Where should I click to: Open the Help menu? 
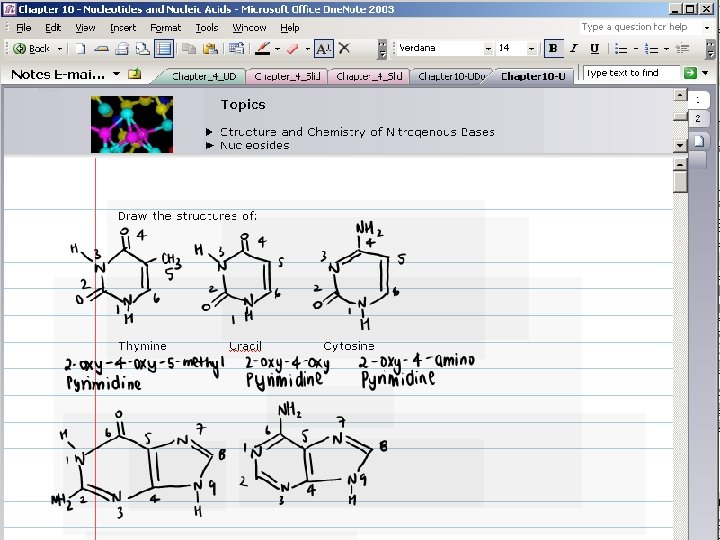pos(290,28)
